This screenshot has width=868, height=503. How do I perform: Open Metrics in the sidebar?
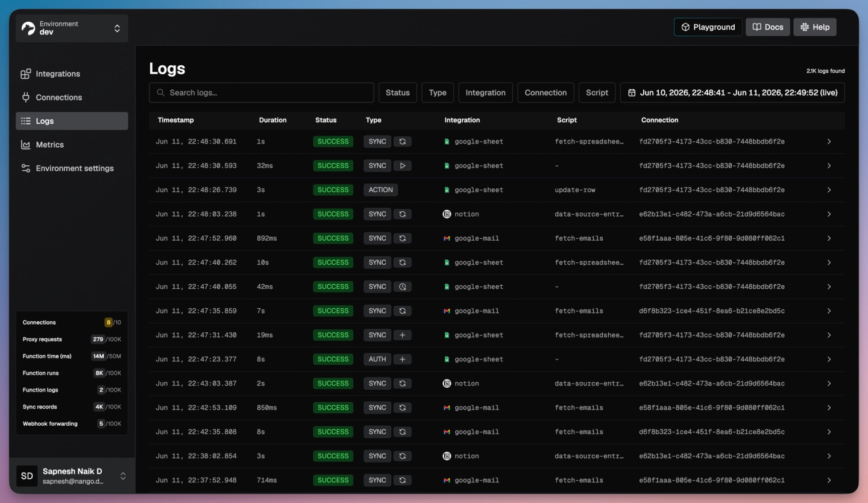pos(72,145)
